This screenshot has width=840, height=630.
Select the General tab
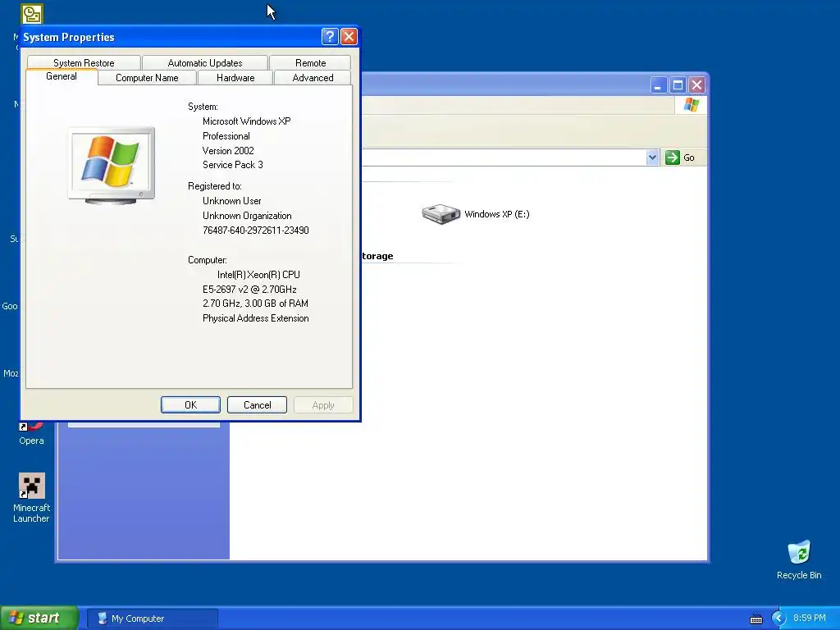click(62, 76)
